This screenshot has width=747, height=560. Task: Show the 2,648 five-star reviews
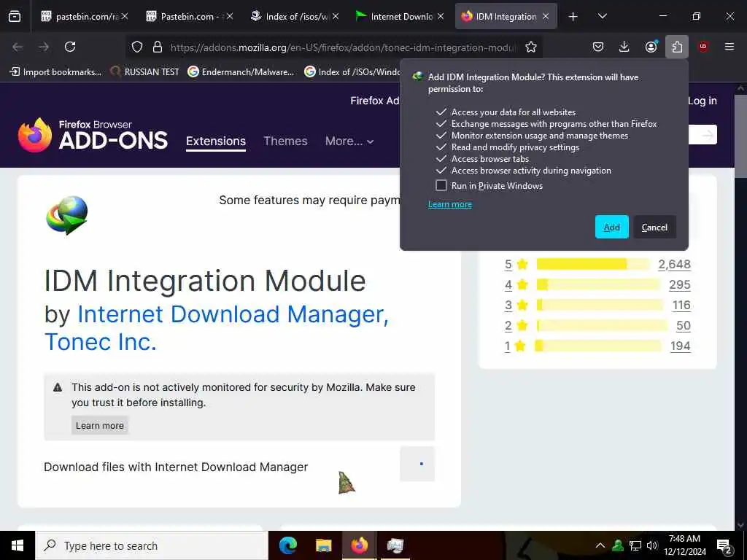[674, 264]
